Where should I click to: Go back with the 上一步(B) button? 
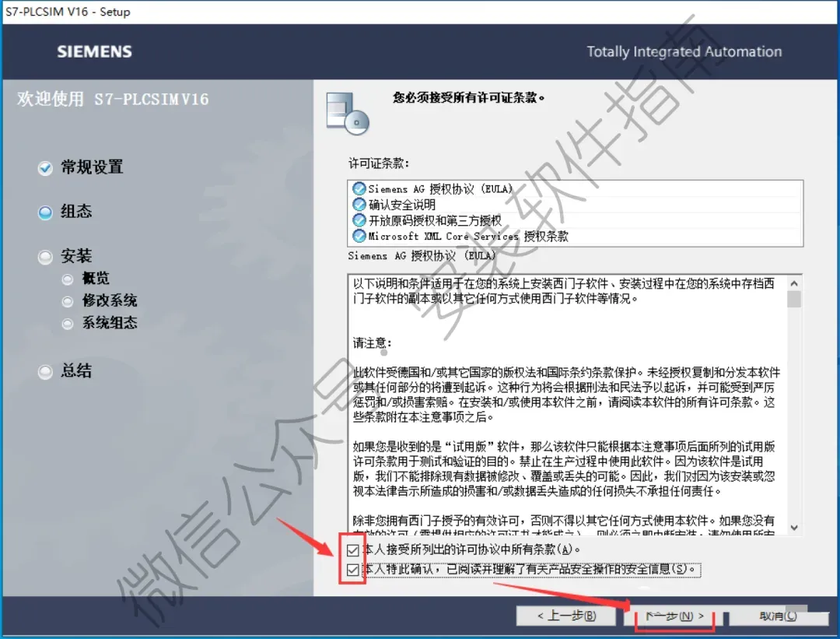click(566, 616)
